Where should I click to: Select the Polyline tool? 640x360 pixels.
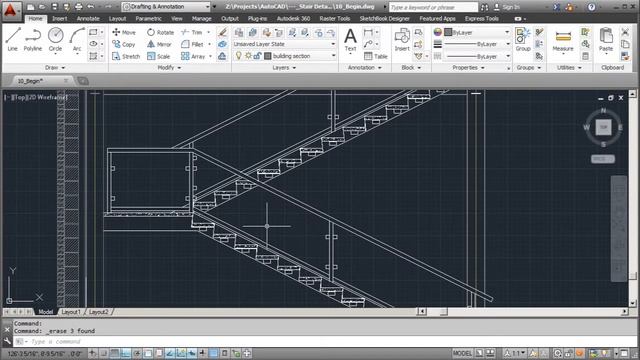coord(33,40)
